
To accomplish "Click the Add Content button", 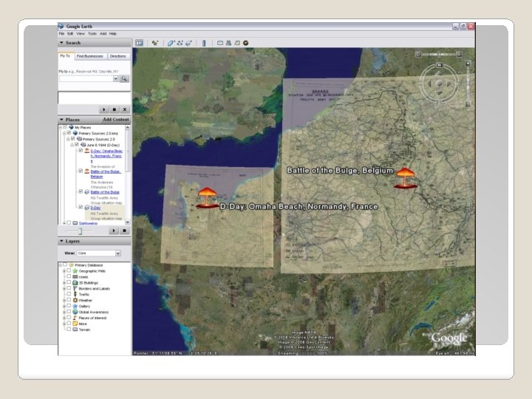I will (115, 119).
